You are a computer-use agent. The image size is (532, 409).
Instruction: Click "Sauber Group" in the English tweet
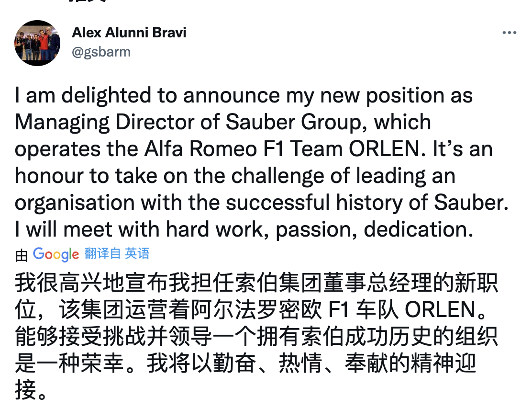coord(292,123)
